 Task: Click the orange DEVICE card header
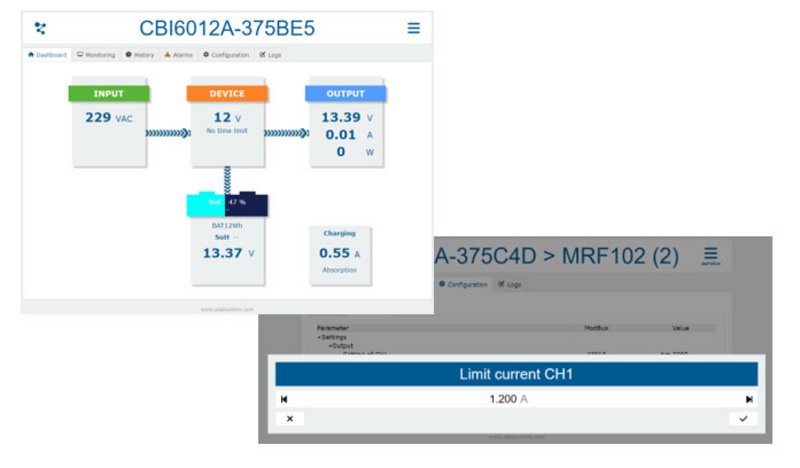227,93
